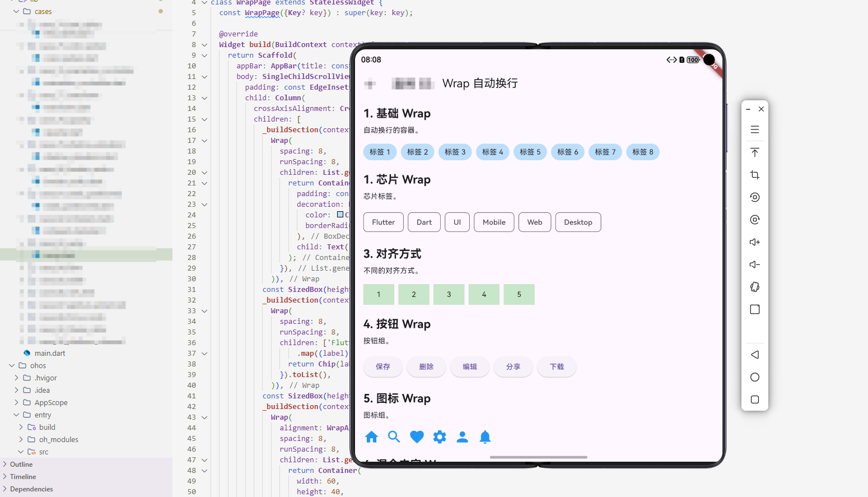
Task: Decrease device volume from the emulator toolbar
Action: (x=754, y=264)
